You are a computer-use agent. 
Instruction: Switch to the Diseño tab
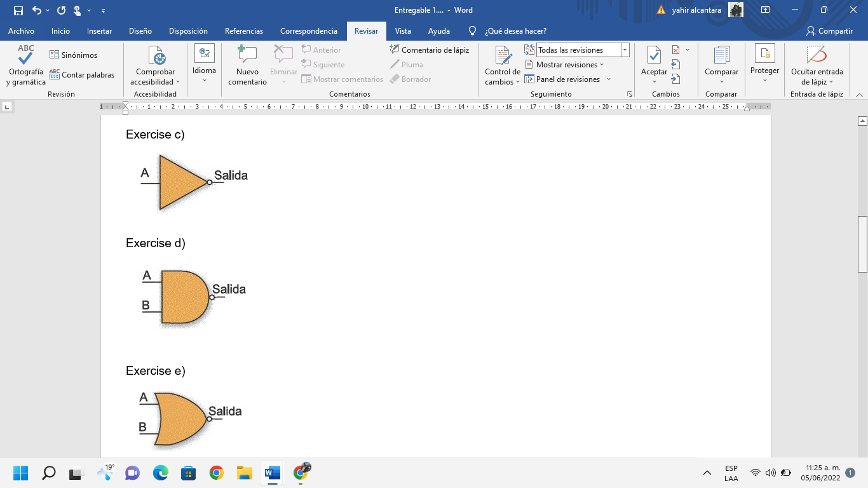(140, 30)
